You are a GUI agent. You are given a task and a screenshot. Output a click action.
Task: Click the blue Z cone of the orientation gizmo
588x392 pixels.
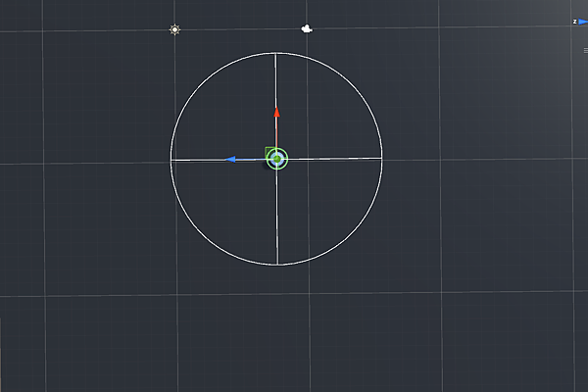point(583,22)
